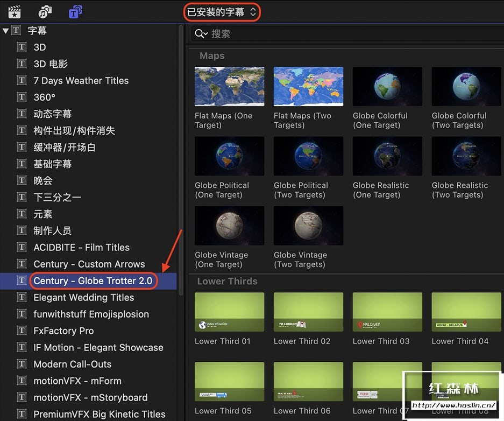Open the Photos and Audio sidebar icon
Screen dimensions: 504x421
(45, 11)
